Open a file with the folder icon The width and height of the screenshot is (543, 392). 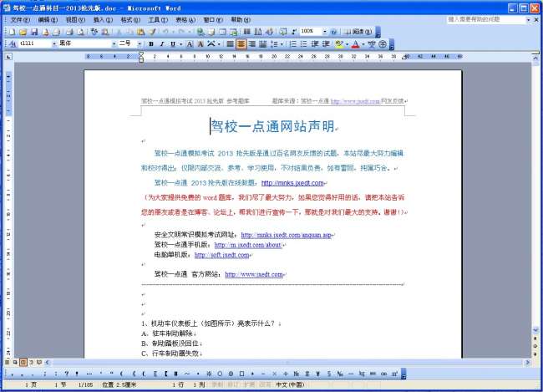(23, 32)
